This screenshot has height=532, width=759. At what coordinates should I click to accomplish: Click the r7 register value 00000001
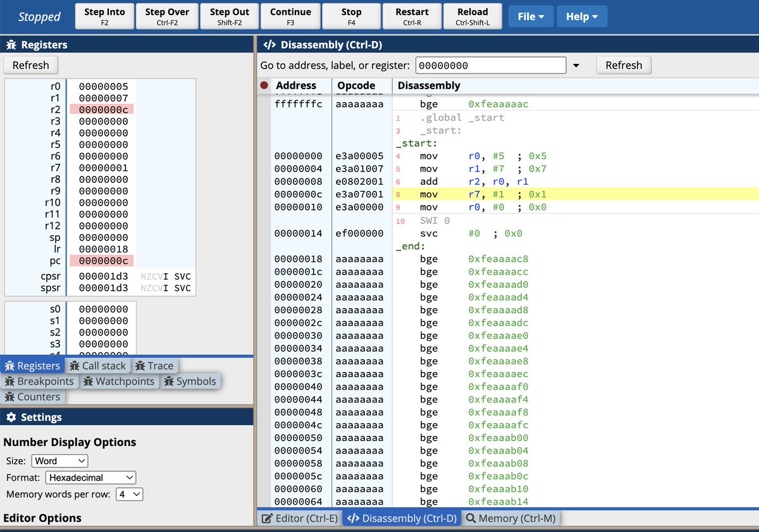click(x=103, y=168)
